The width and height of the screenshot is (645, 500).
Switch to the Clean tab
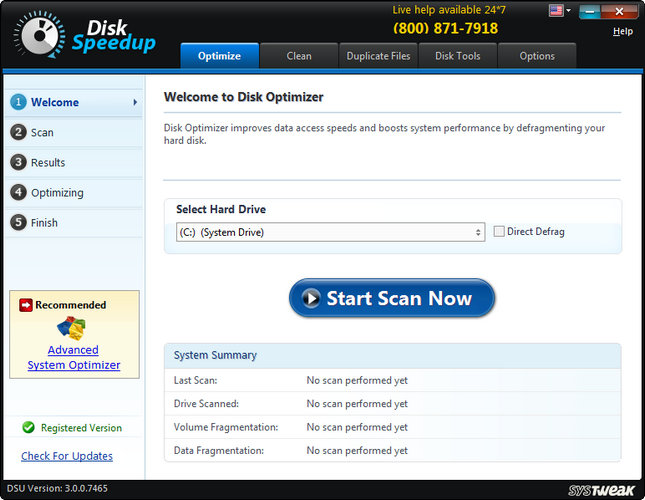299,56
